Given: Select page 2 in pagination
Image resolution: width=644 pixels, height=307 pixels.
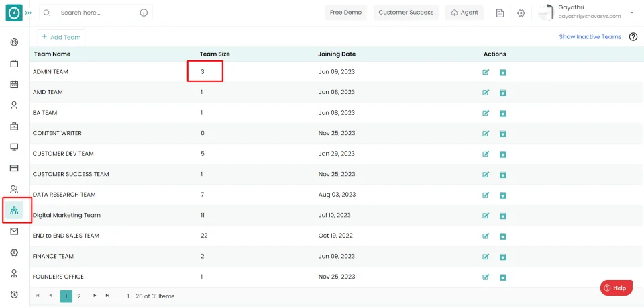Looking at the screenshot, I should click(79, 296).
